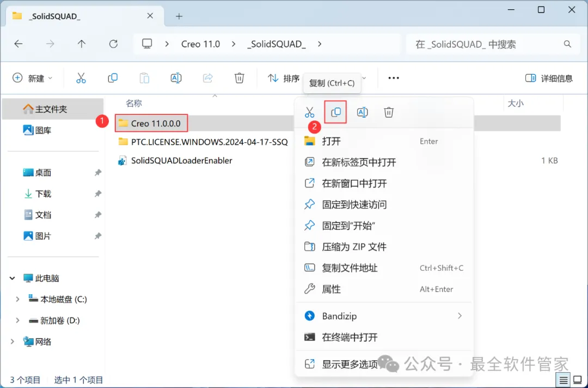Open the 新建 dropdown
Viewport: 588px width, 388px height.
(32, 78)
